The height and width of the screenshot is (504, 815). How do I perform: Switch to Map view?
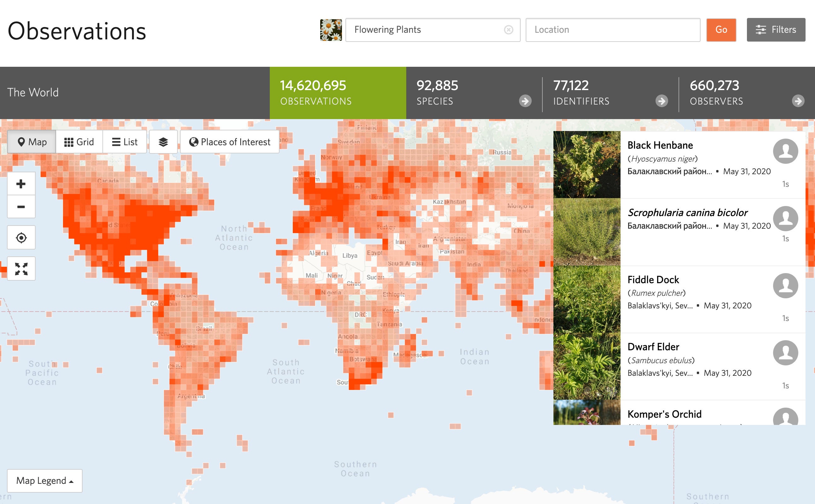tap(31, 141)
